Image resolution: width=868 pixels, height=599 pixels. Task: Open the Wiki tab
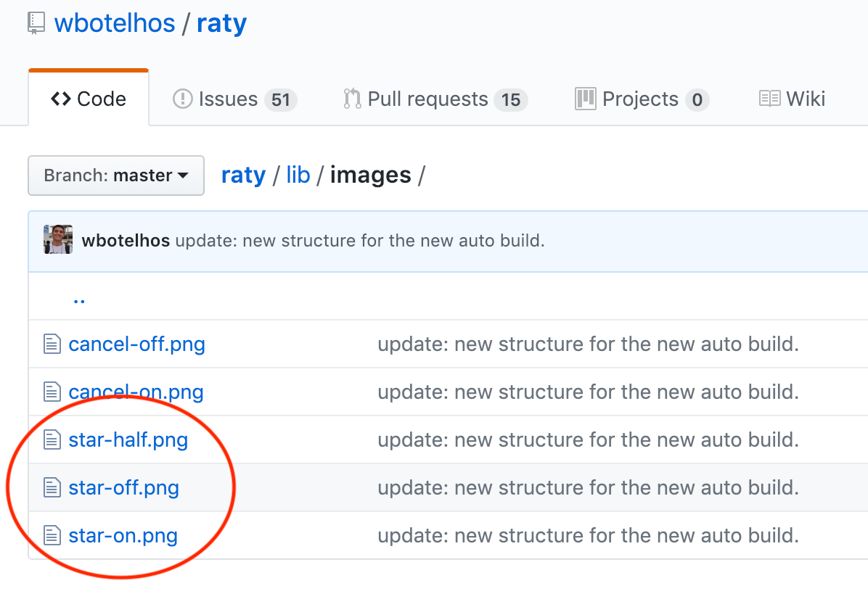point(792,99)
